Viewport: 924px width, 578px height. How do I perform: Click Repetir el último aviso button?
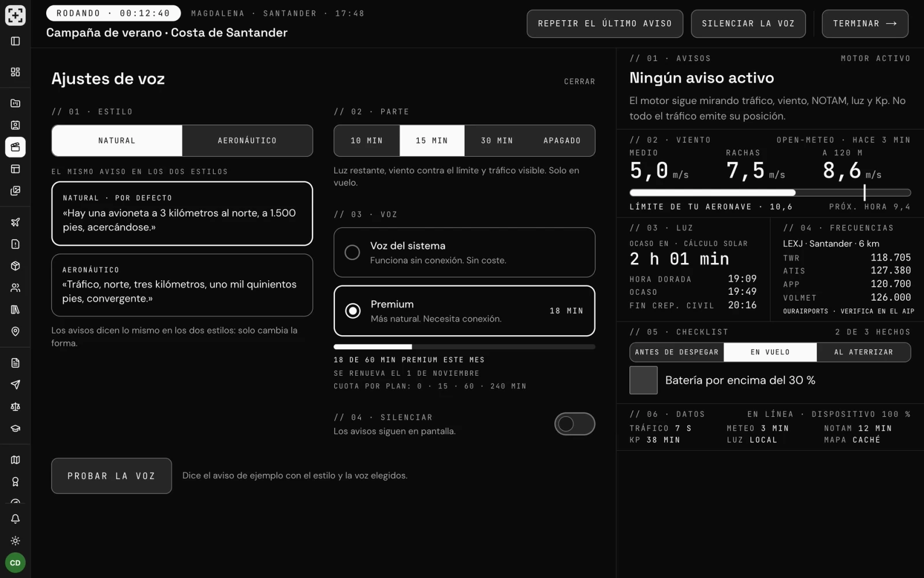click(x=605, y=24)
